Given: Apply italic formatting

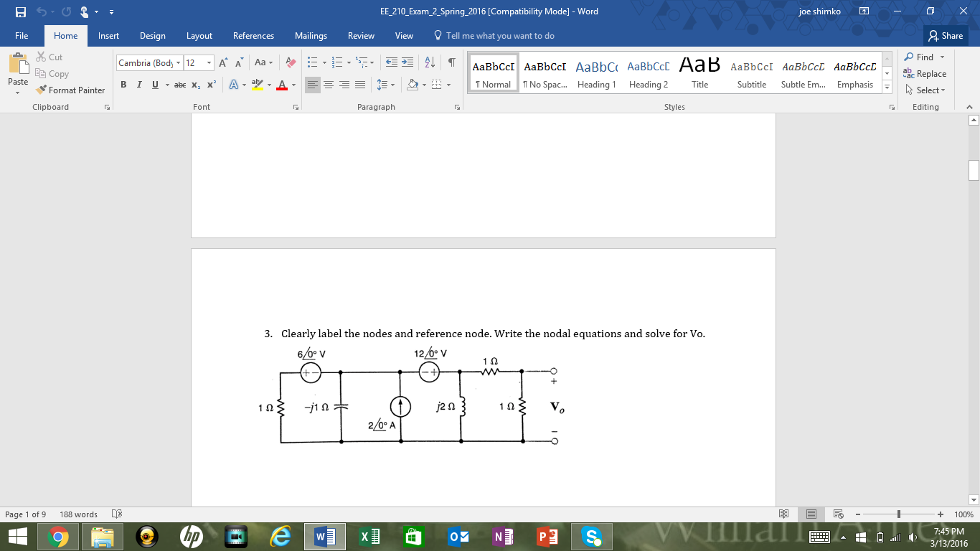Looking at the screenshot, I should tap(138, 85).
